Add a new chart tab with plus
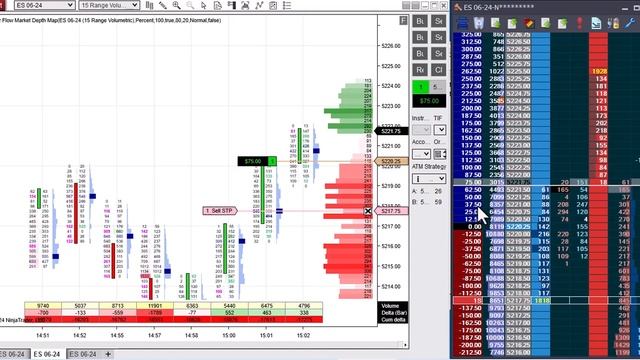Image resolution: width=640 pixels, height=360 pixels. click(x=108, y=354)
